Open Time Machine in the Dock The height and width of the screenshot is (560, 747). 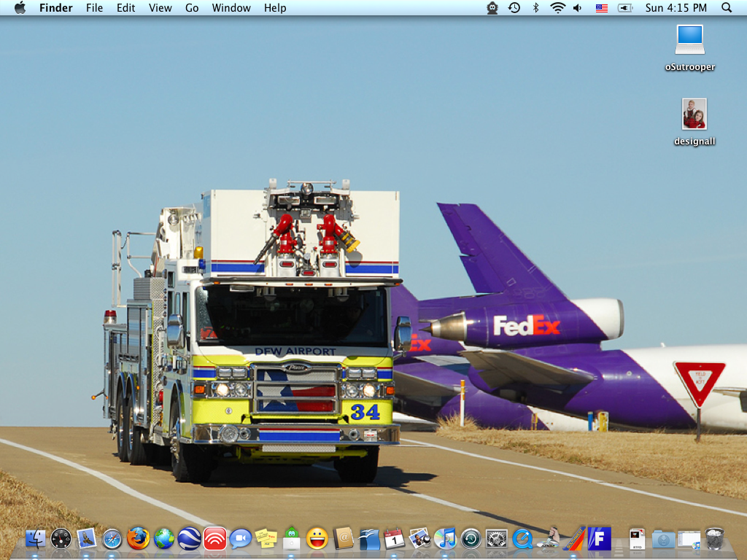(471, 539)
